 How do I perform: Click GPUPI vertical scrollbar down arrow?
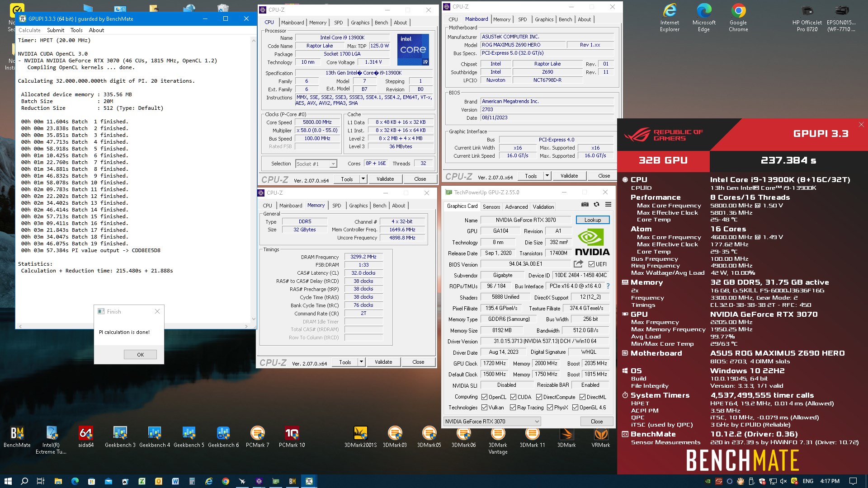pos(253,319)
